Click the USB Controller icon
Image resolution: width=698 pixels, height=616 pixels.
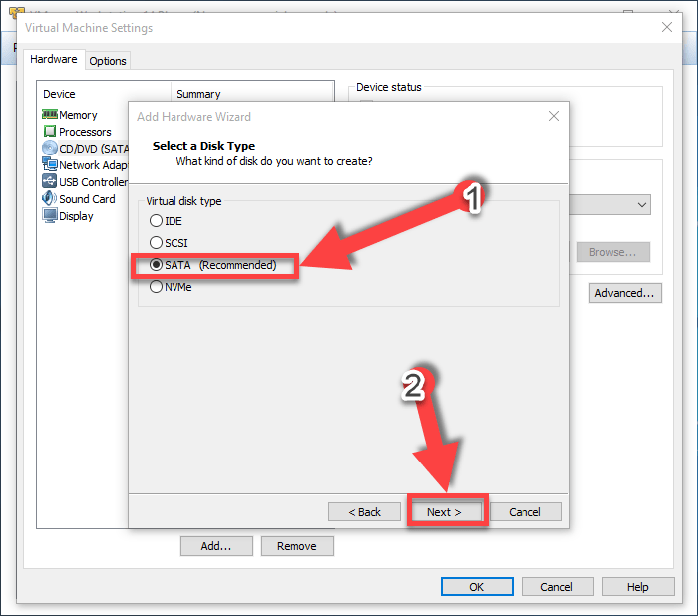pos(50,182)
